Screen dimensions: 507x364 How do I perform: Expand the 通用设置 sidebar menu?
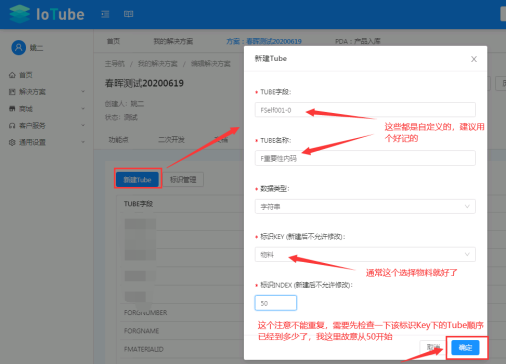[x=83, y=142]
